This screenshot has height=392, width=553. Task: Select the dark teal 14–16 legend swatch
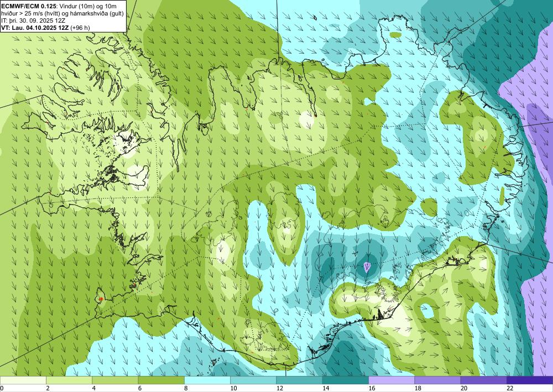[x=346, y=380]
